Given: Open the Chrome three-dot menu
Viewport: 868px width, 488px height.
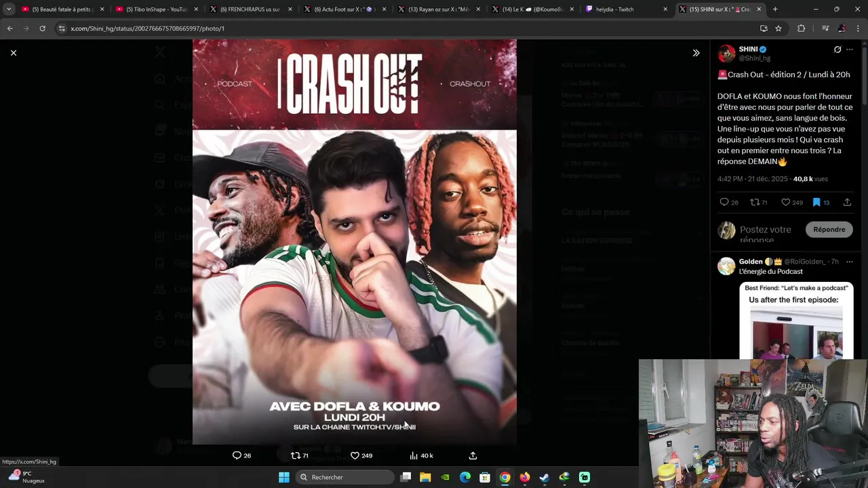Looking at the screenshot, I should click(x=858, y=28).
